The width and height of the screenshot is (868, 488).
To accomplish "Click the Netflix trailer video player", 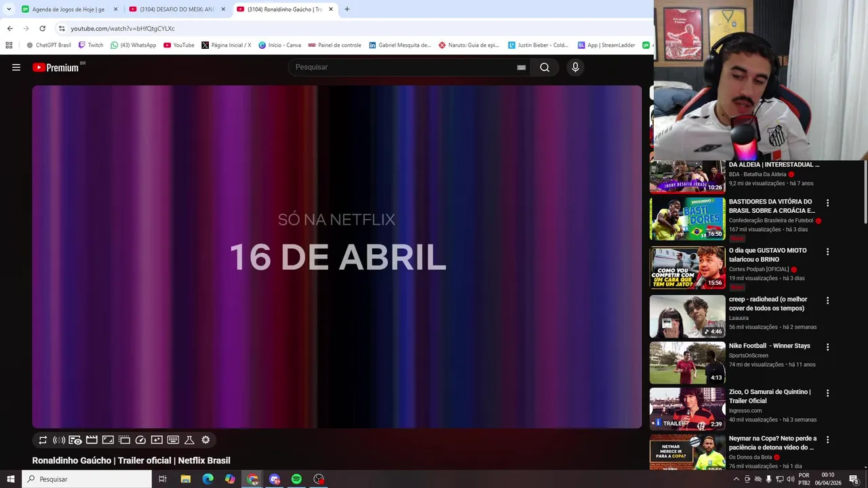I will (x=336, y=256).
